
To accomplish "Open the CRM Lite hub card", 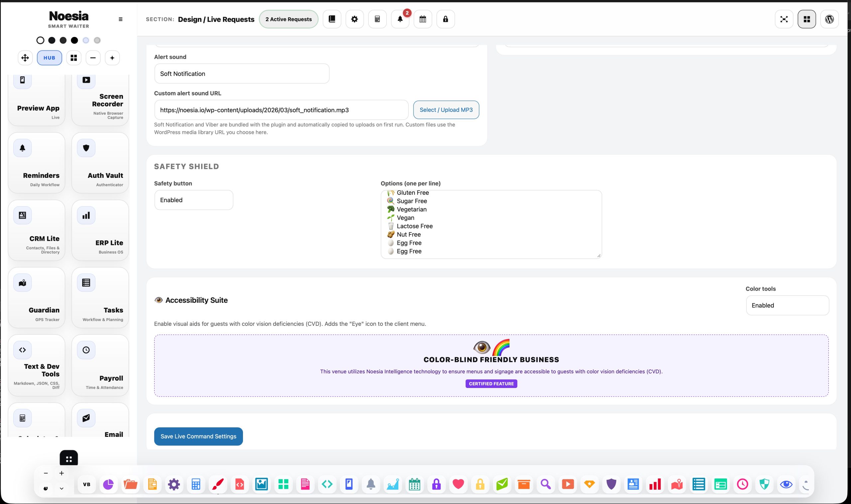I will point(36,230).
